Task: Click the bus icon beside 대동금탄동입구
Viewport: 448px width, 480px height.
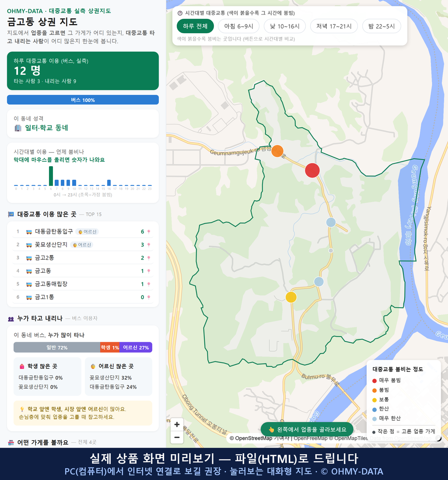Action: pyautogui.click(x=29, y=232)
